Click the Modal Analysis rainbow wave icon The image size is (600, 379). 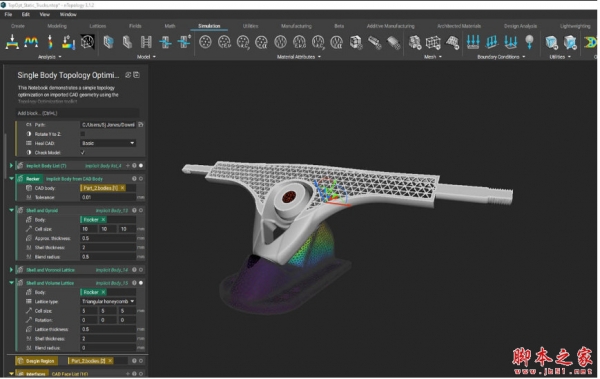pos(31,41)
